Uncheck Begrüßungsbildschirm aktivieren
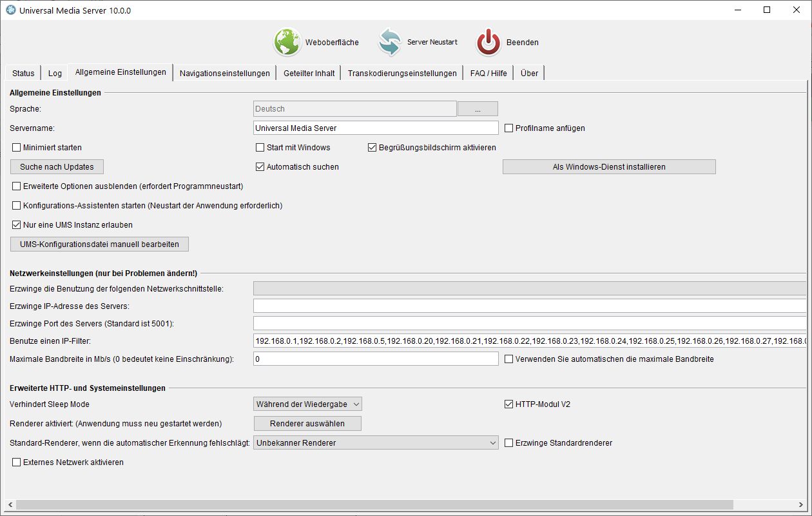 [x=372, y=148]
